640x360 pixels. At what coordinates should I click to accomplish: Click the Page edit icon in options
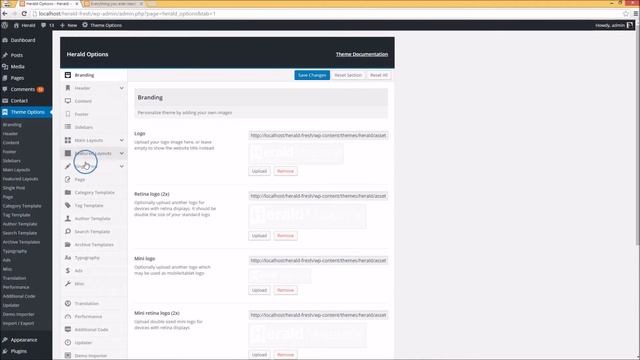[x=68, y=179]
